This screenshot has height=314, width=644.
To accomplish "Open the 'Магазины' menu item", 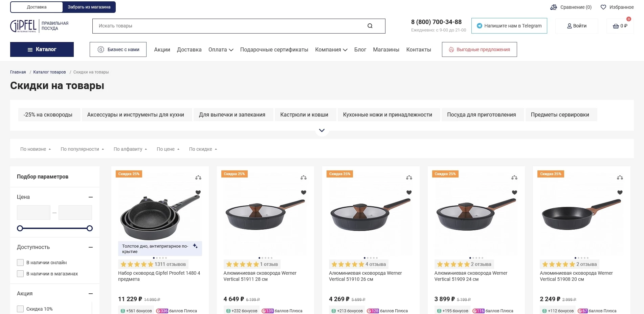I will click(386, 50).
